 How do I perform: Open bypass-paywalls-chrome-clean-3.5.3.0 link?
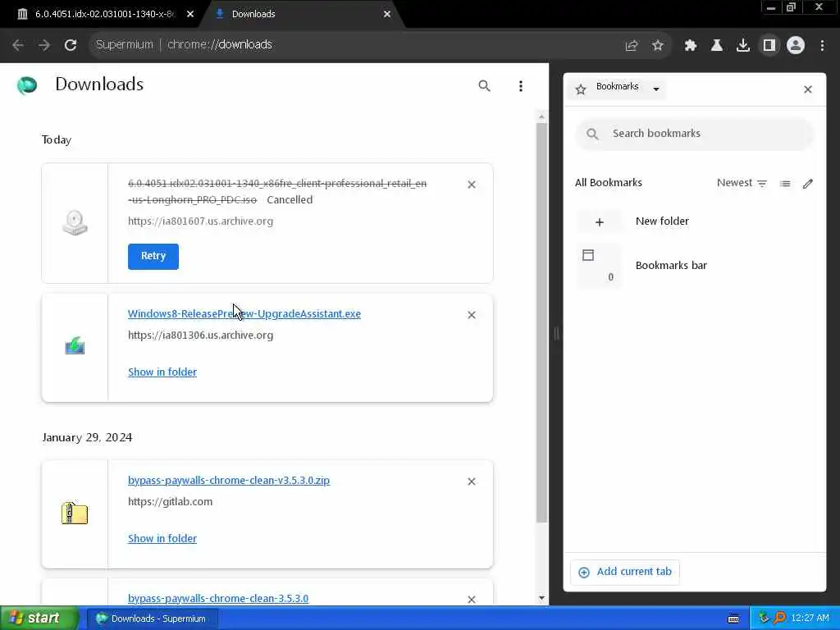pos(218,598)
